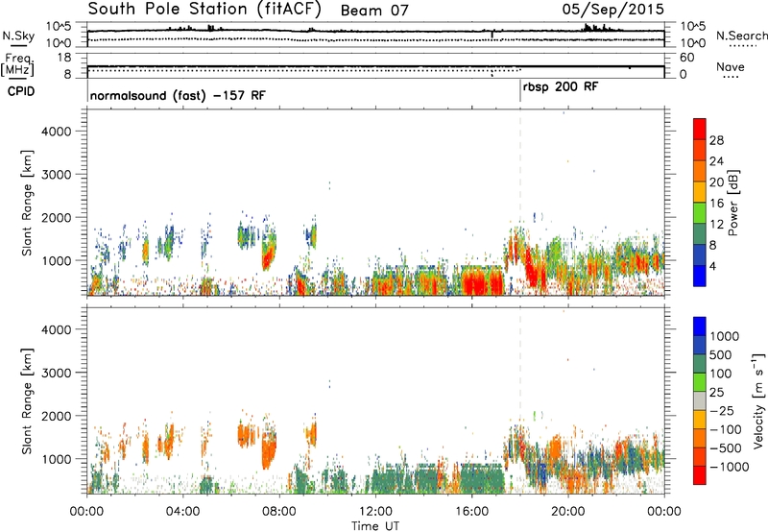The height and width of the screenshot is (532, 768).
Task: Click the red segment of the power colorbar
Action: tap(700, 129)
